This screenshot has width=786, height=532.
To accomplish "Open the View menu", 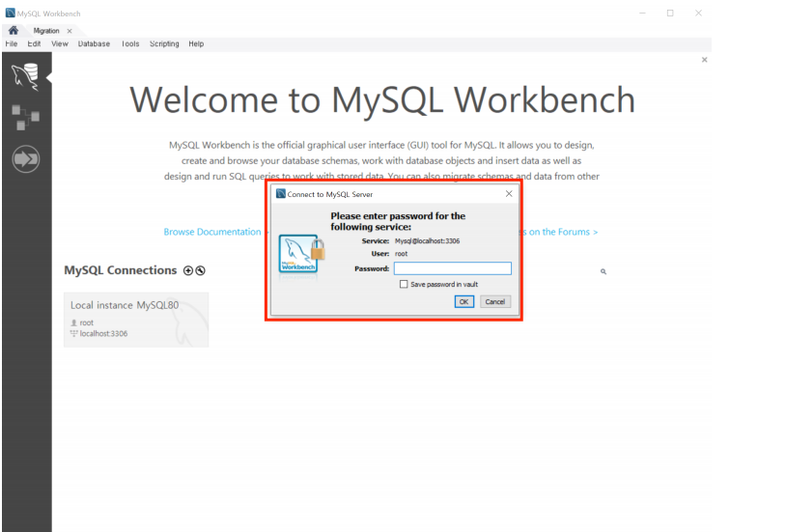I will 60,44.
